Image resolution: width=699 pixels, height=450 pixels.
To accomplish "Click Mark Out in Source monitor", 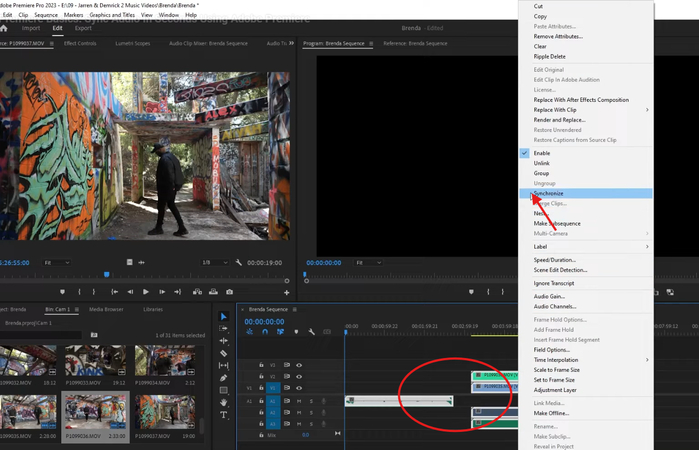I will pyautogui.click(x=94, y=292).
